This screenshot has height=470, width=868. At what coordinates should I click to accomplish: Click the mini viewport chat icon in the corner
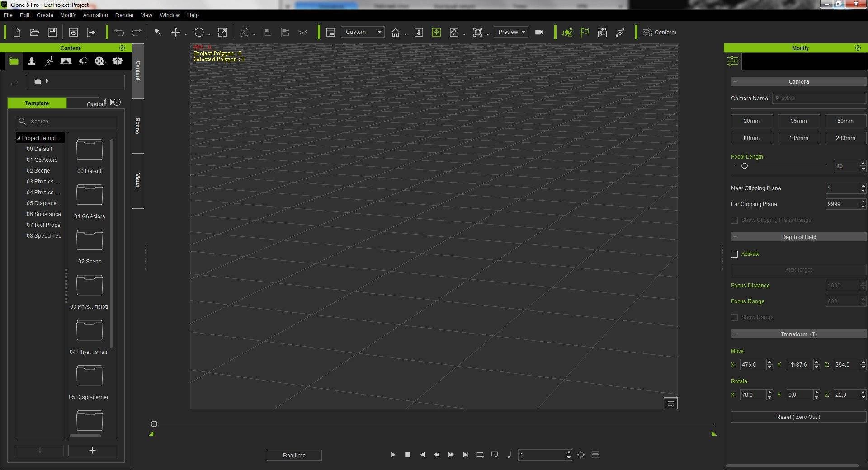point(670,404)
